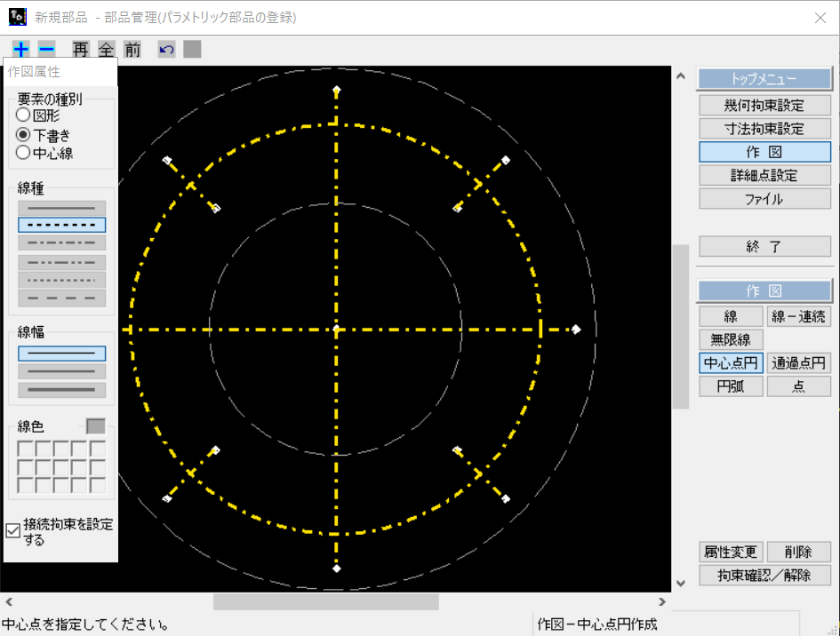Click the vertical scrollbar thumb
This screenshot has width=840, height=636.
(680, 327)
